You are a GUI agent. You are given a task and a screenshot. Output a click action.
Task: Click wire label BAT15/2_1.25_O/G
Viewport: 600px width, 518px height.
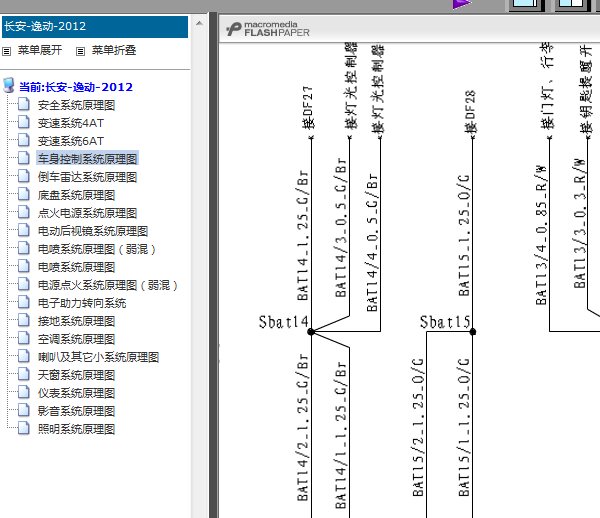[418, 427]
